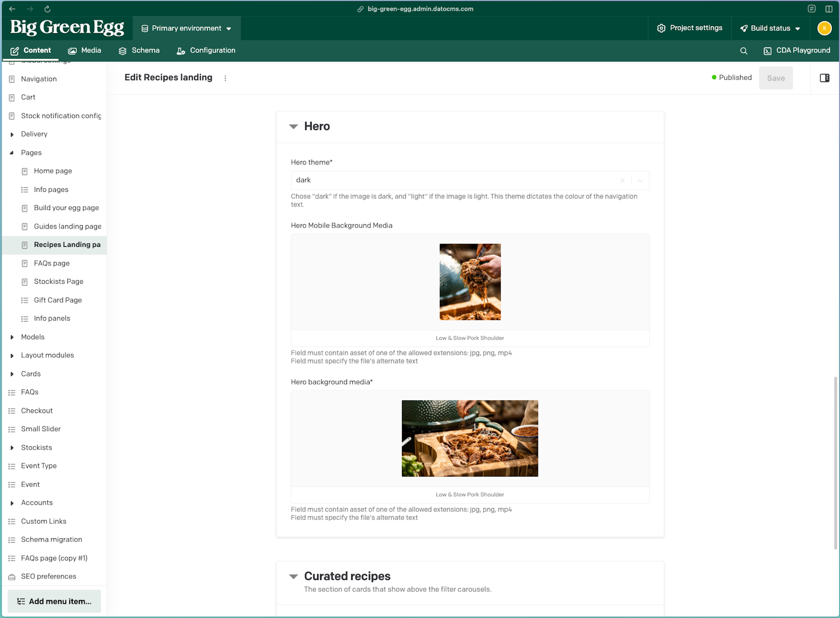Open FAQs page item
The width and height of the screenshot is (840, 618).
(54, 263)
